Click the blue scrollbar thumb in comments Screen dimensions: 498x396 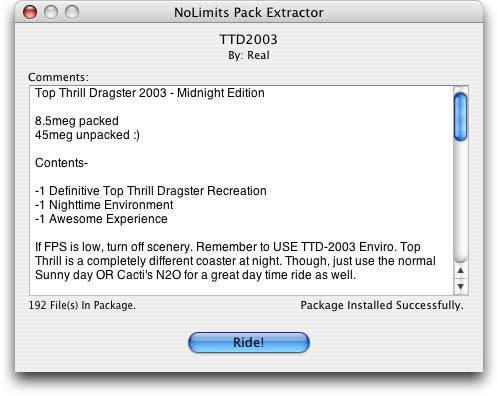[461, 117]
